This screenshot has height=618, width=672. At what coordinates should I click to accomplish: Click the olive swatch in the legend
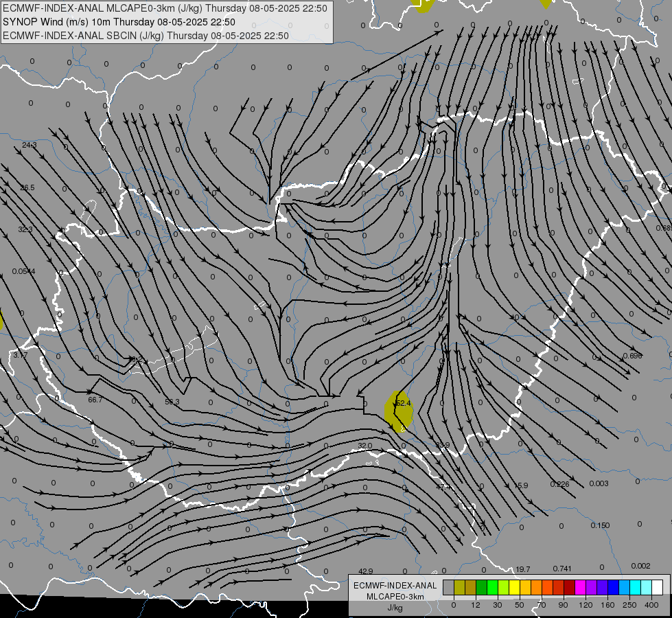(x=459, y=587)
